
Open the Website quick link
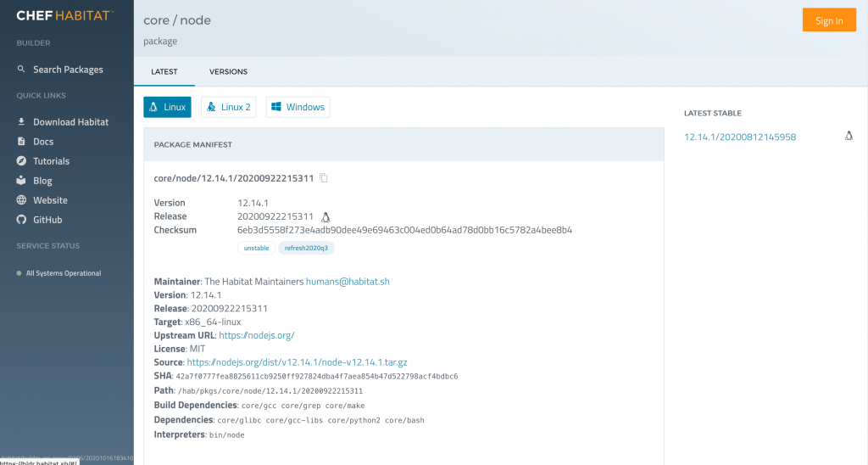tap(50, 200)
